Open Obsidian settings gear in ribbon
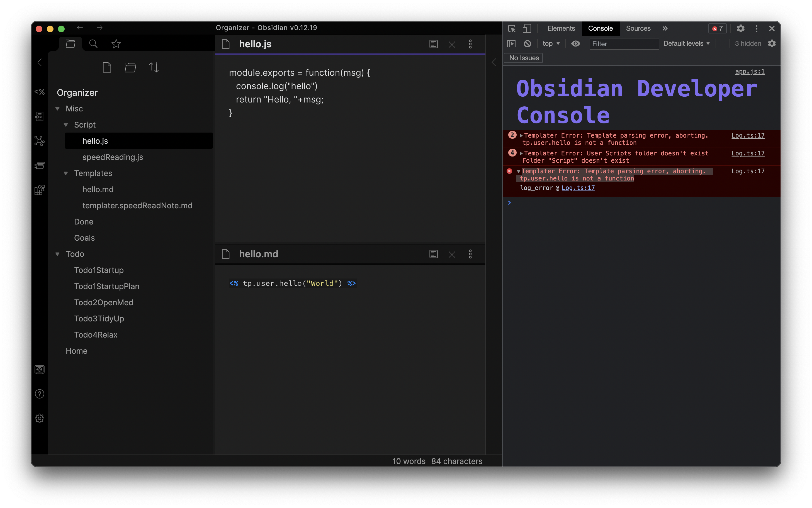Viewport: 812px width, 508px height. pyautogui.click(x=40, y=418)
